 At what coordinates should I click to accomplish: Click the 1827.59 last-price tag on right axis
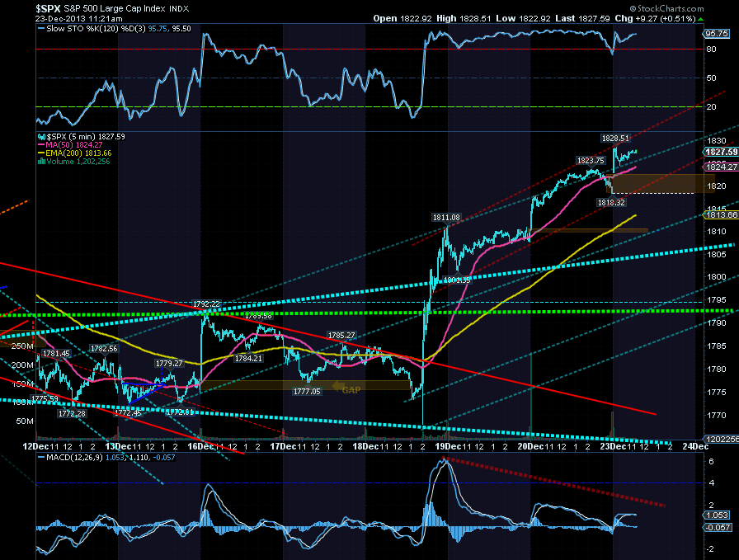coord(721,152)
